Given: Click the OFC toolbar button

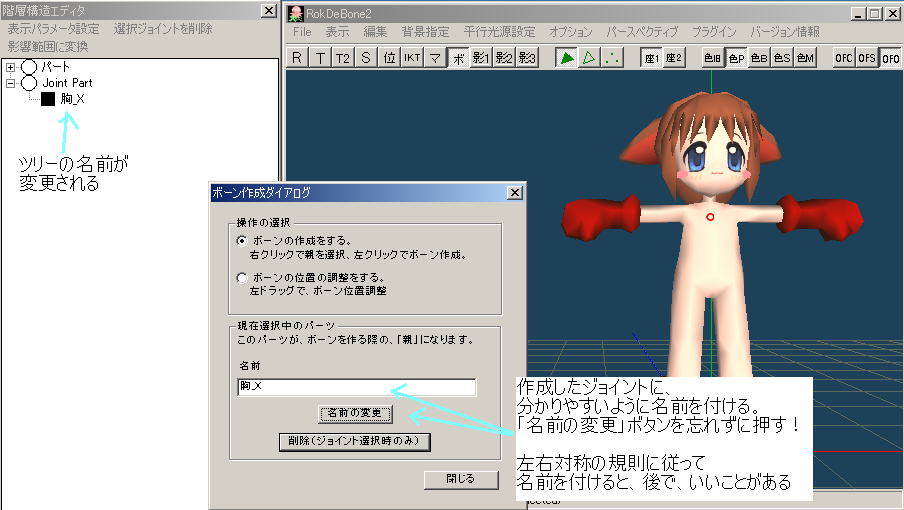Looking at the screenshot, I should [844, 58].
